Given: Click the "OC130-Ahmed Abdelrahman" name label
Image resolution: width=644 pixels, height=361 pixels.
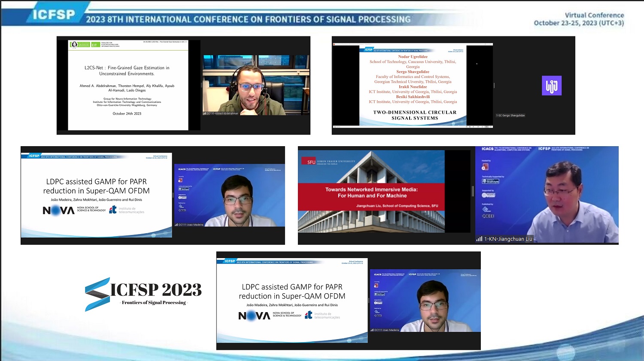Looking at the screenshot, I should pos(222,114).
